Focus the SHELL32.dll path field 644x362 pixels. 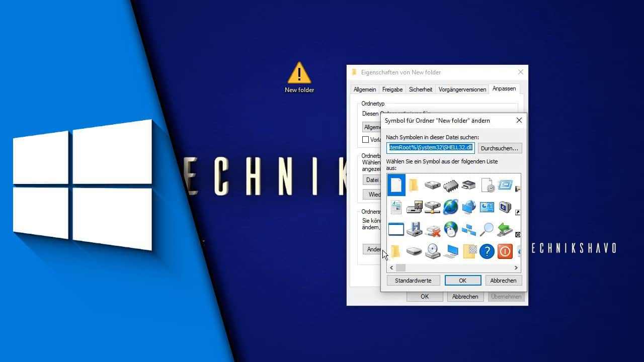431,148
